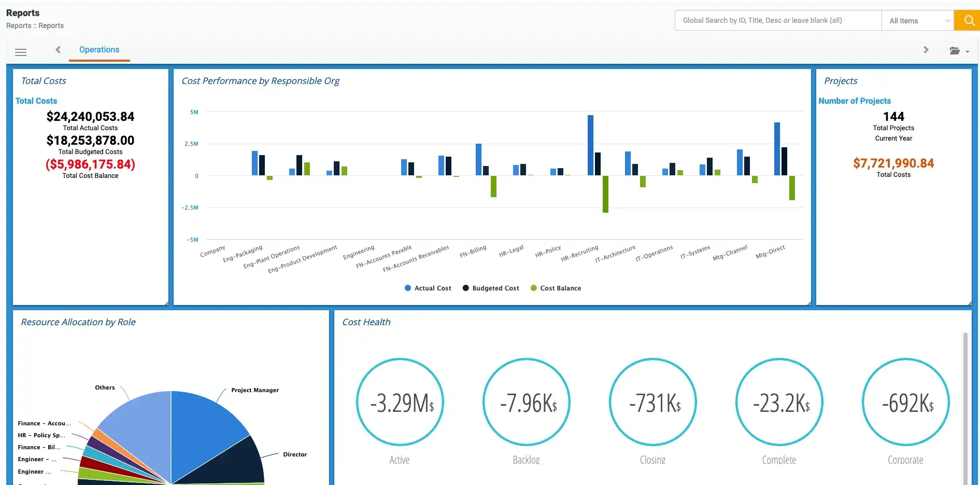Click the Resource Allocation by Role title
This screenshot has width=980, height=485.
tap(78, 322)
